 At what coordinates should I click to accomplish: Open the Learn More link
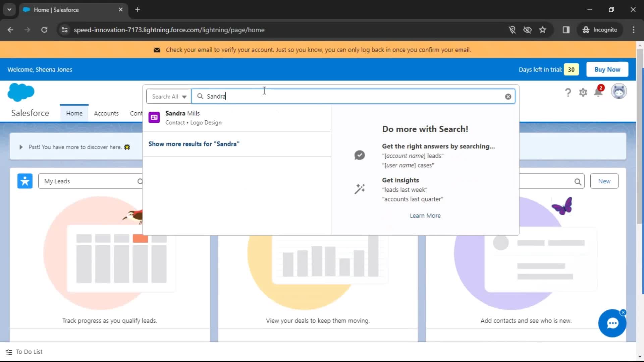(x=425, y=216)
